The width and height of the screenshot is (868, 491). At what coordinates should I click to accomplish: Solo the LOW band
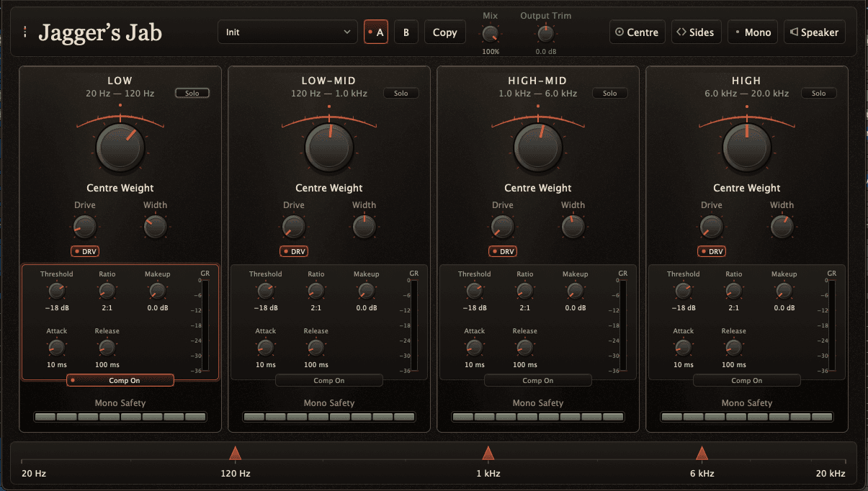point(192,93)
